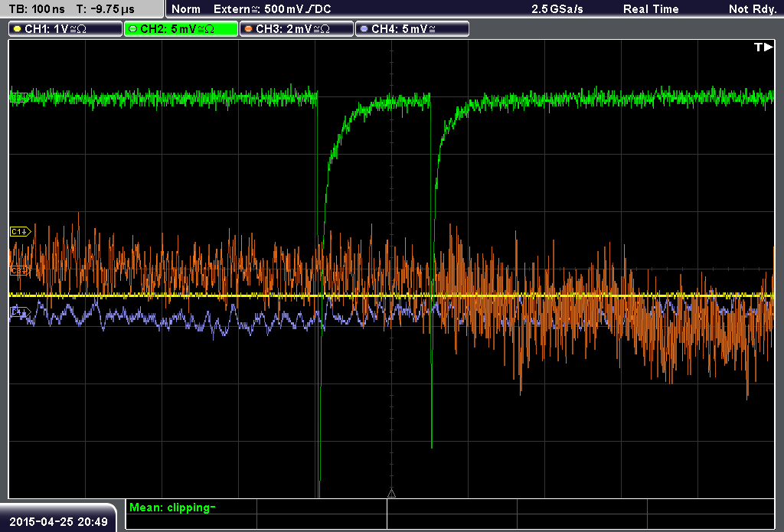Click the C1 ground level marker
The width and height of the screenshot is (784, 532).
[21, 231]
